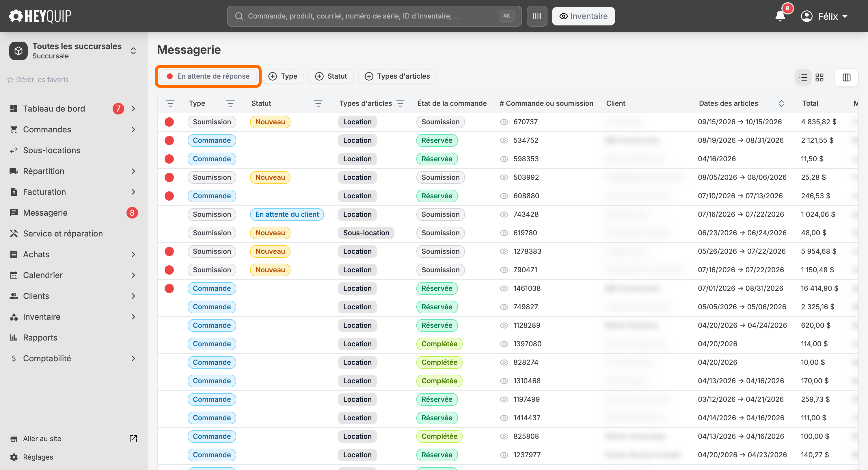Click red unread dot on row 598353

(x=169, y=159)
